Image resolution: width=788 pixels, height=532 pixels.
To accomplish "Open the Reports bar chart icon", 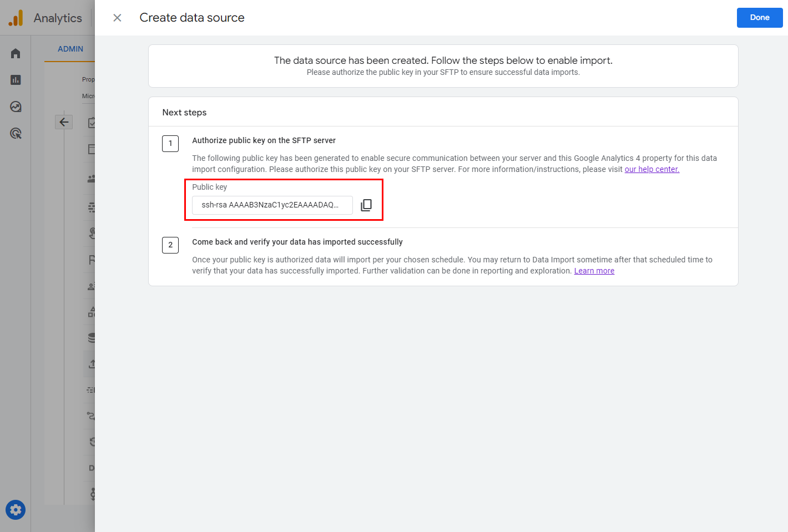I will (x=16, y=80).
